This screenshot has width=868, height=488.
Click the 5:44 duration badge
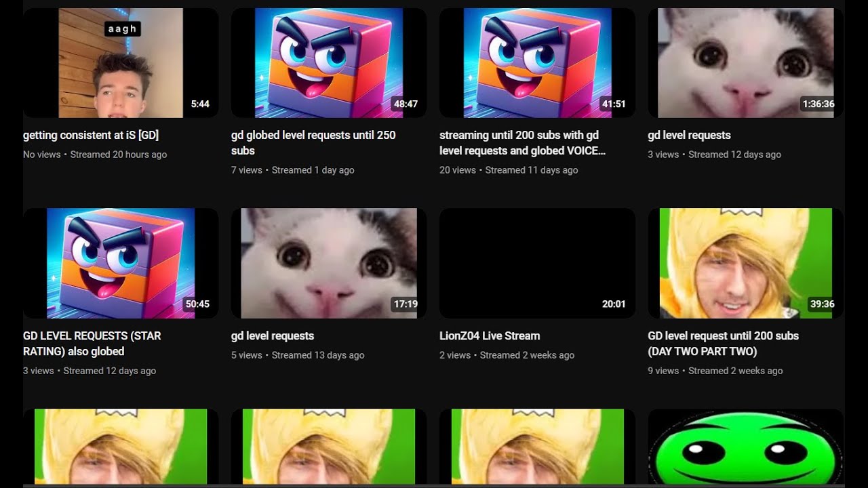click(200, 104)
